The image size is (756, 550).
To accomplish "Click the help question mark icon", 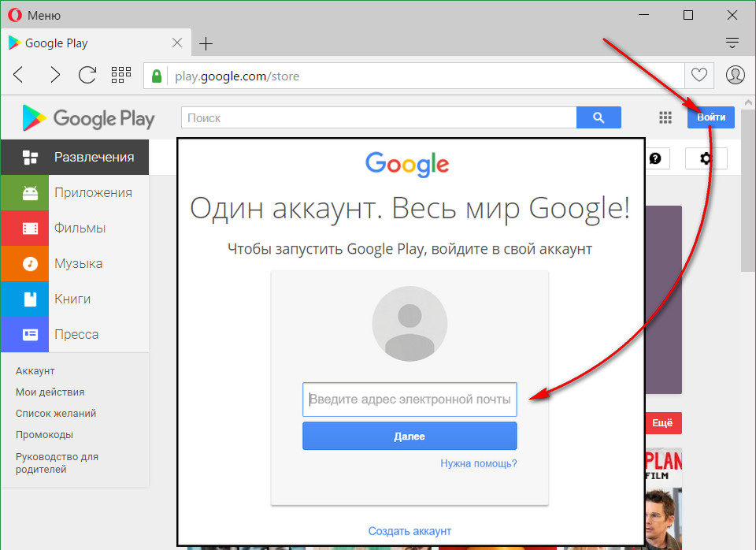I will coord(654,158).
